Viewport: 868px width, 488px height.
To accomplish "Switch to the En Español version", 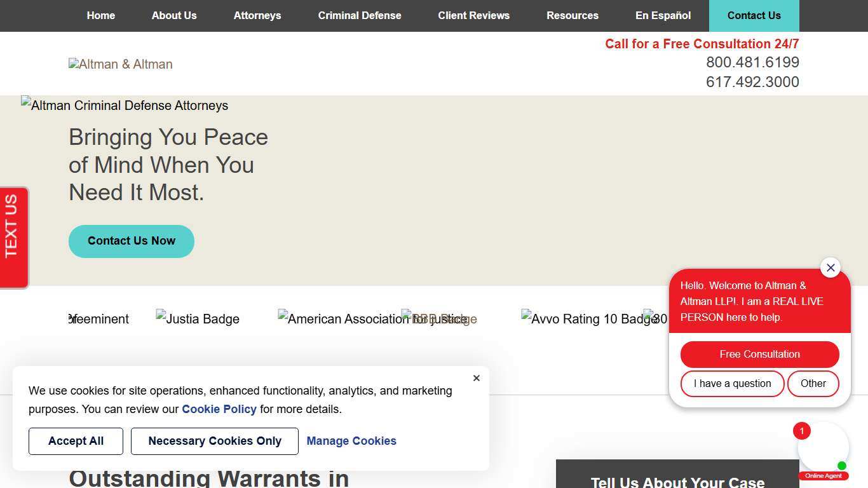I will 663,16.
